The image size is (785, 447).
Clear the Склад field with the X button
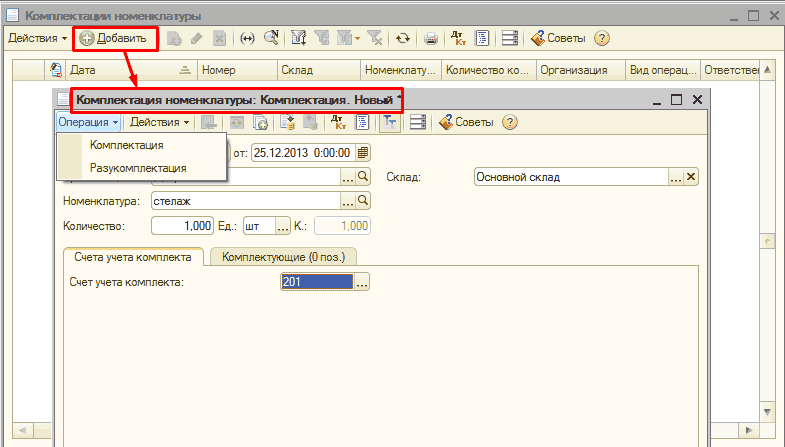[691, 177]
